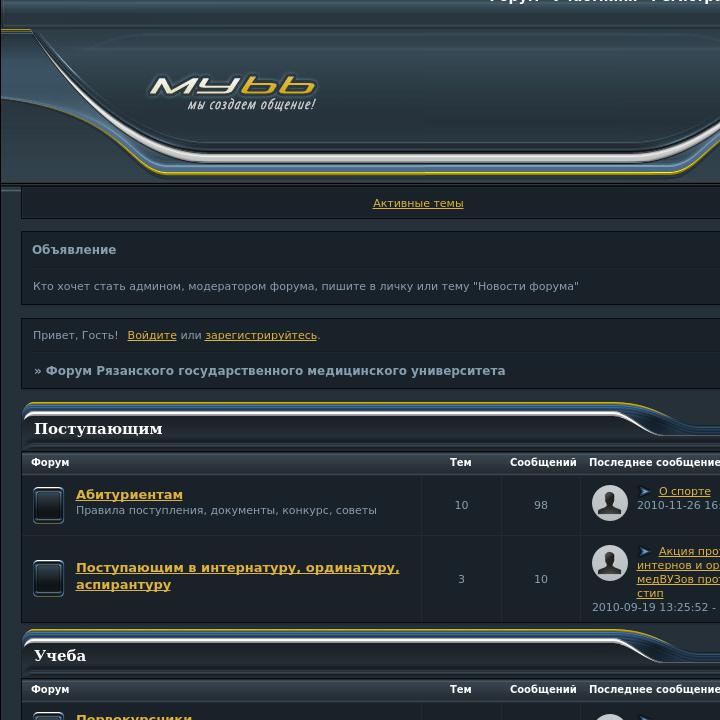Screen dimensions: 720x720
Task: Click the Правила поступления forum description text
Action: (x=226, y=511)
